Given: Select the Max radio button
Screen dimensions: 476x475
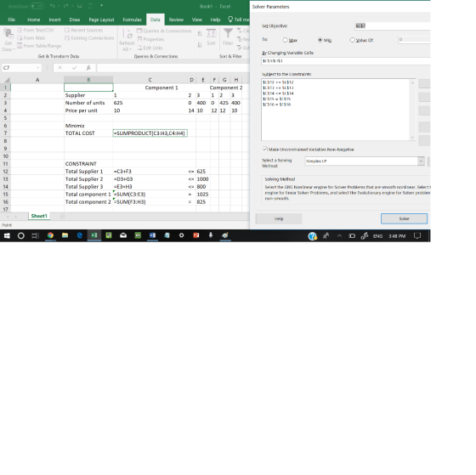Looking at the screenshot, I should [285, 40].
